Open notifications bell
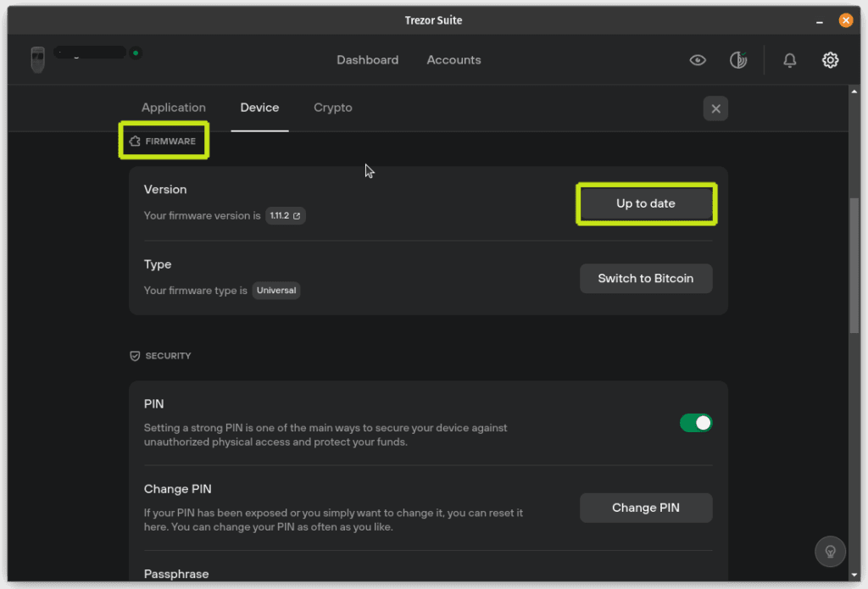 tap(789, 60)
